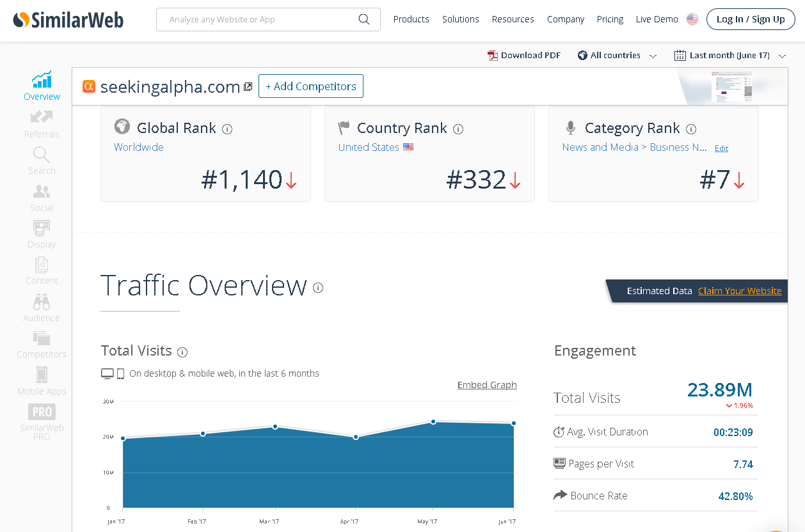The image size is (805, 532).
Task: Open the Products menu
Action: tap(411, 19)
